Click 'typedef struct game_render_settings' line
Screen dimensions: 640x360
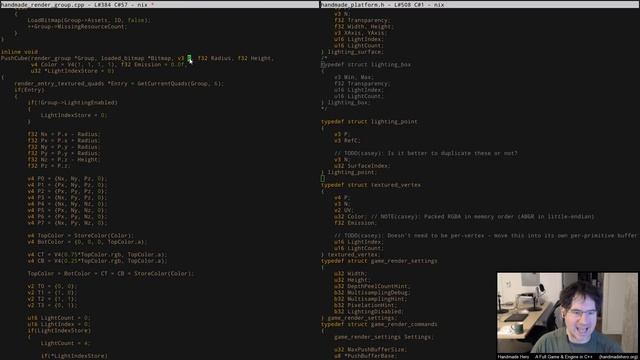point(379,261)
